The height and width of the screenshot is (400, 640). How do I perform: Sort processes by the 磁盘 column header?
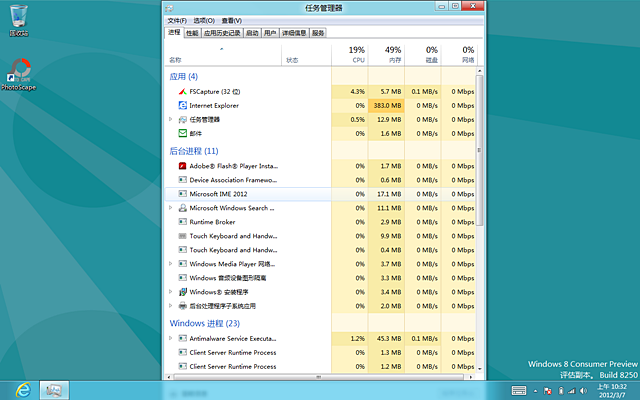(x=423, y=55)
